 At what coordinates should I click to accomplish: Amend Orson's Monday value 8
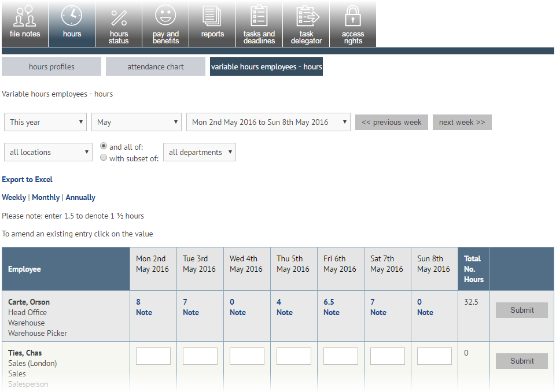point(138,302)
